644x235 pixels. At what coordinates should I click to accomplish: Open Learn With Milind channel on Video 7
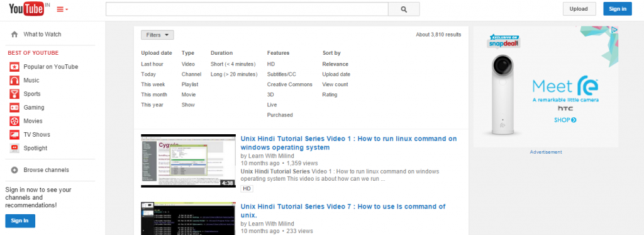[x=270, y=224]
